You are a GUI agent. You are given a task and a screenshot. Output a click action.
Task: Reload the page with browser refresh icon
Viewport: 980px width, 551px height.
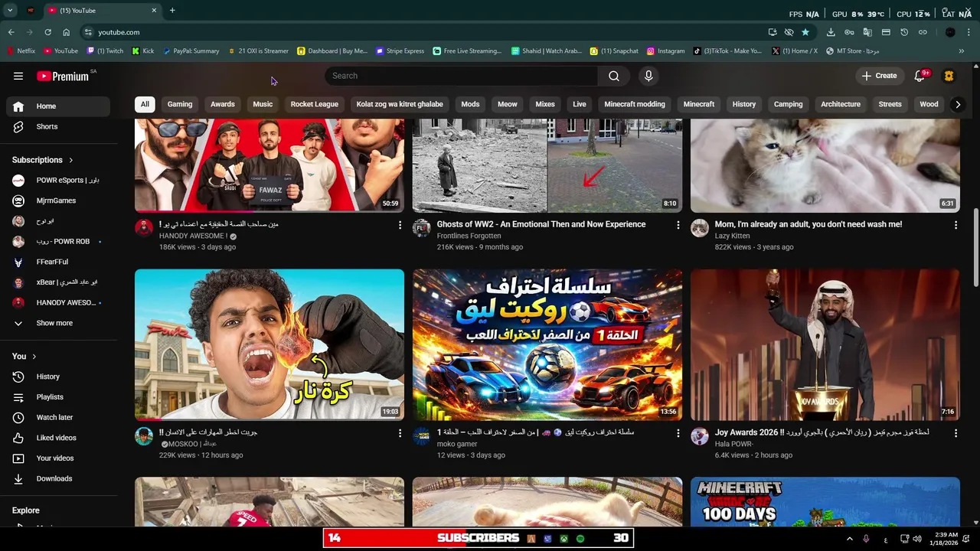[x=47, y=32]
